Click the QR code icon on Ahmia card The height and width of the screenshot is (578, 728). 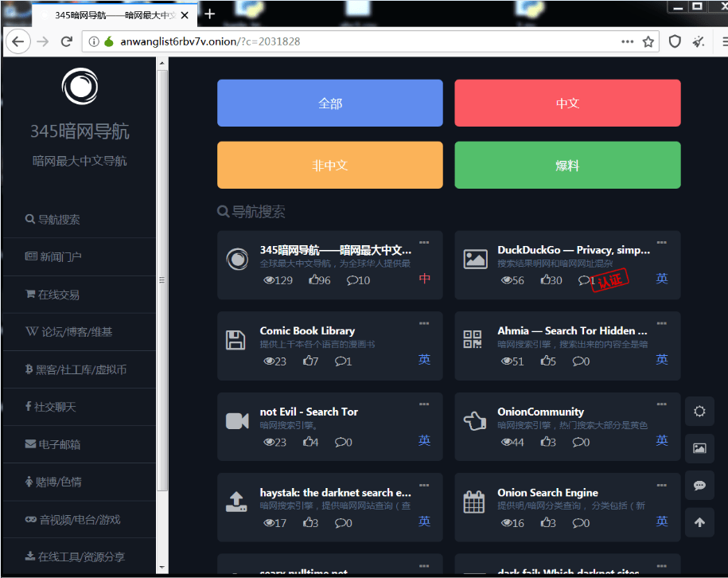472,339
